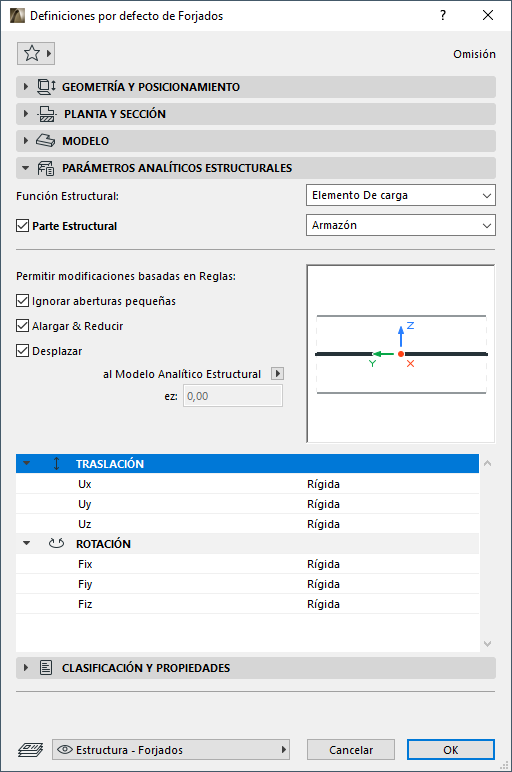Click the Clasificación y Propiedades list icon
The width and height of the screenshot is (512, 772).
[x=46, y=668]
